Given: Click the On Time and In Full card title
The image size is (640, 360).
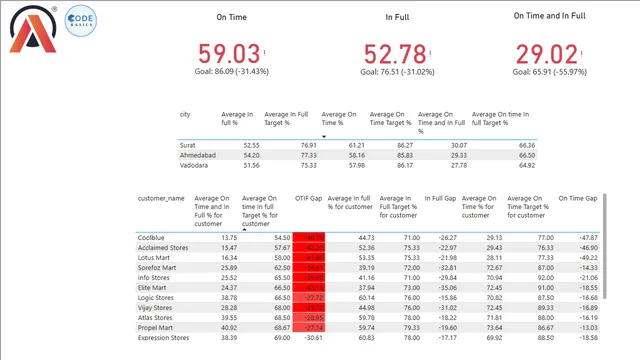Looking at the screenshot, I should coord(549,16).
